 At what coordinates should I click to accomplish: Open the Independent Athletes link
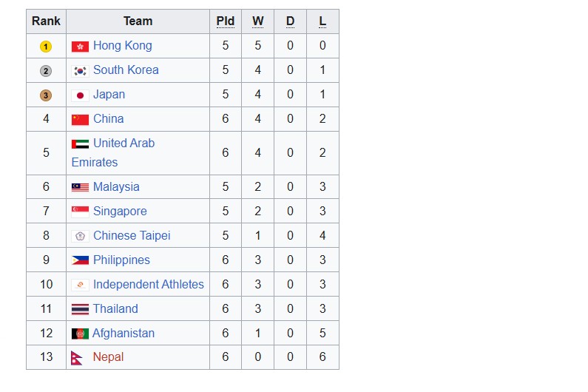149,284
